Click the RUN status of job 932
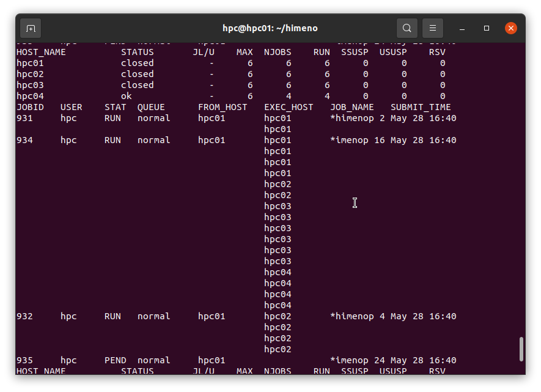The height and width of the screenshot is (392, 541). pyautogui.click(x=113, y=316)
